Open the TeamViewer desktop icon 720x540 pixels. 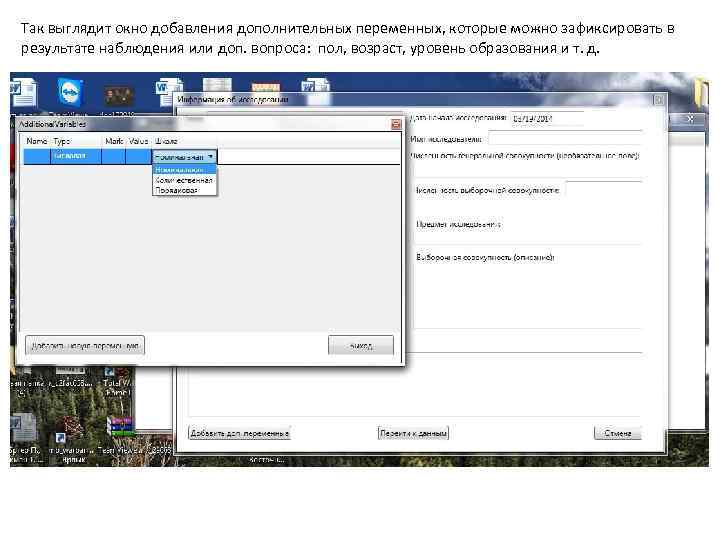point(70,93)
